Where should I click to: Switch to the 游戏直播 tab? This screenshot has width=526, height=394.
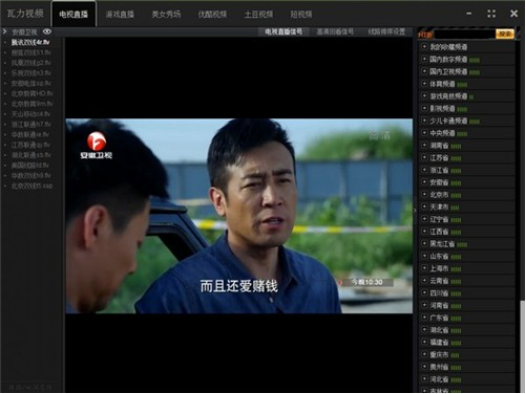(120, 14)
